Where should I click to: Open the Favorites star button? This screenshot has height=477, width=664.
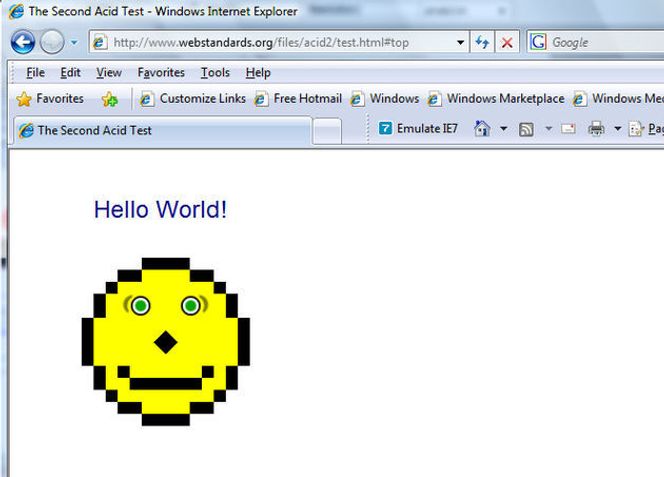click(x=50, y=99)
